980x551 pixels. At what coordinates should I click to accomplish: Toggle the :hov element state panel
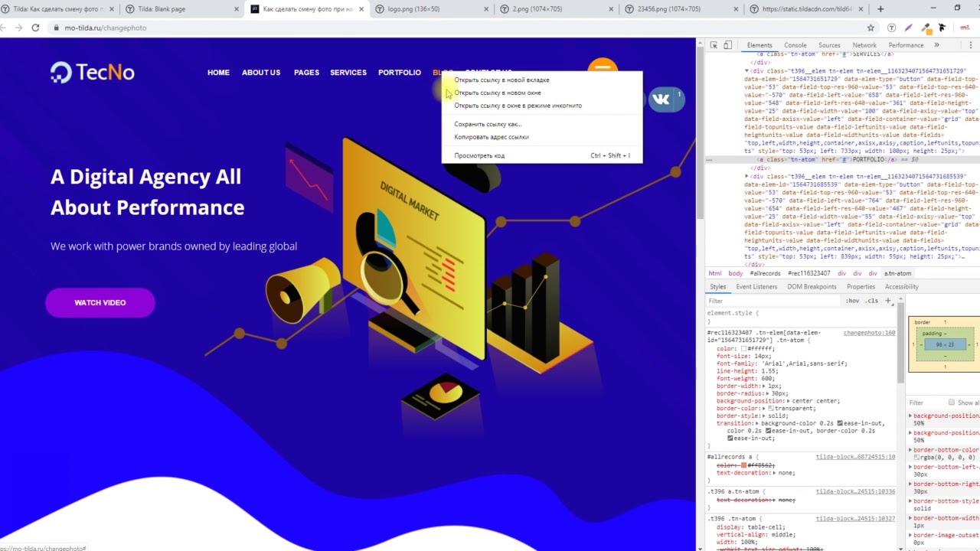click(852, 301)
